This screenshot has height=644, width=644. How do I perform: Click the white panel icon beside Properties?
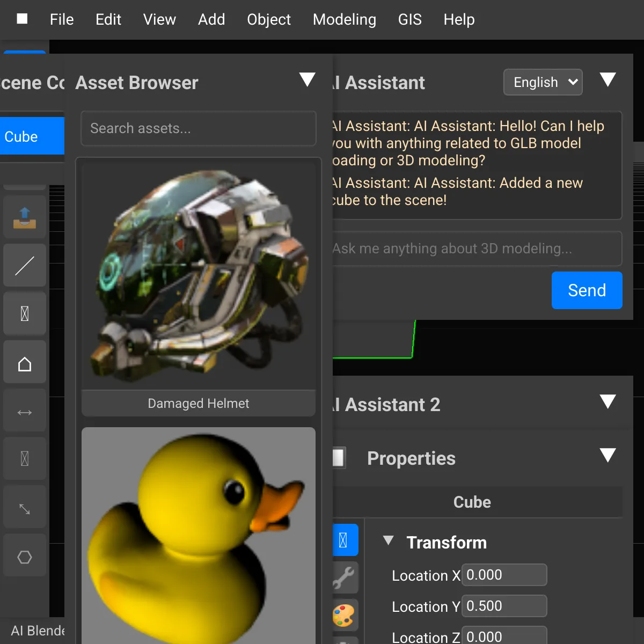(339, 458)
